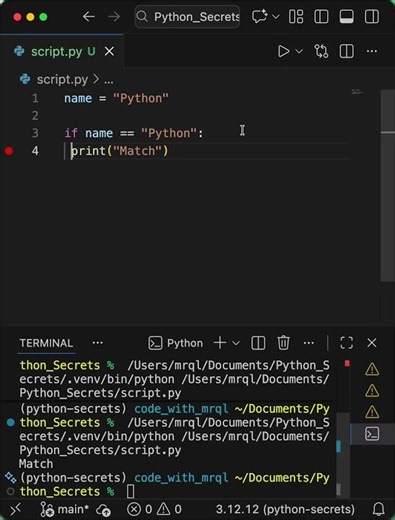
Task: Open terminal panel More Actions
Action: pyautogui.click(x=309, y=343)
